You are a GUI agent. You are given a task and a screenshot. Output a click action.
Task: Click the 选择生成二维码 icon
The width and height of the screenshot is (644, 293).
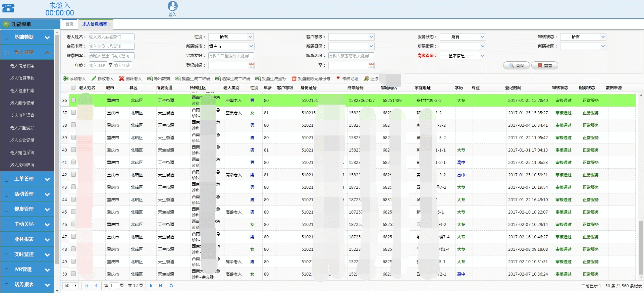click(218, 78)
